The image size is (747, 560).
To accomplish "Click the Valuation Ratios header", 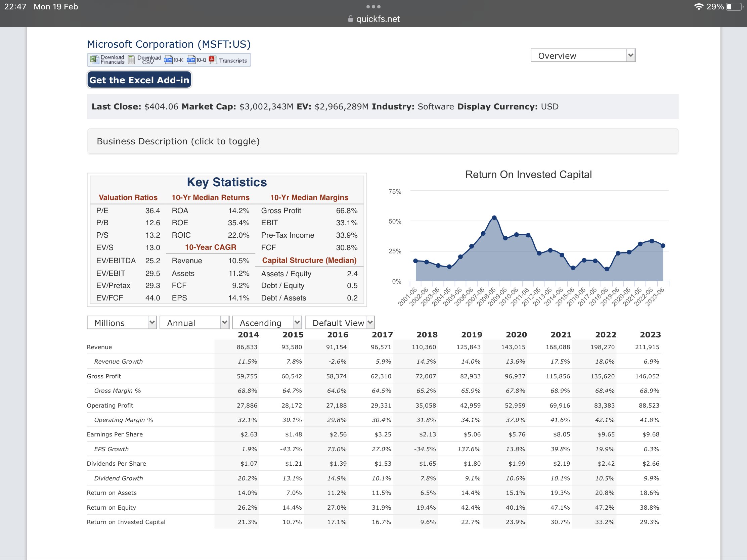I will click(128, 197).
